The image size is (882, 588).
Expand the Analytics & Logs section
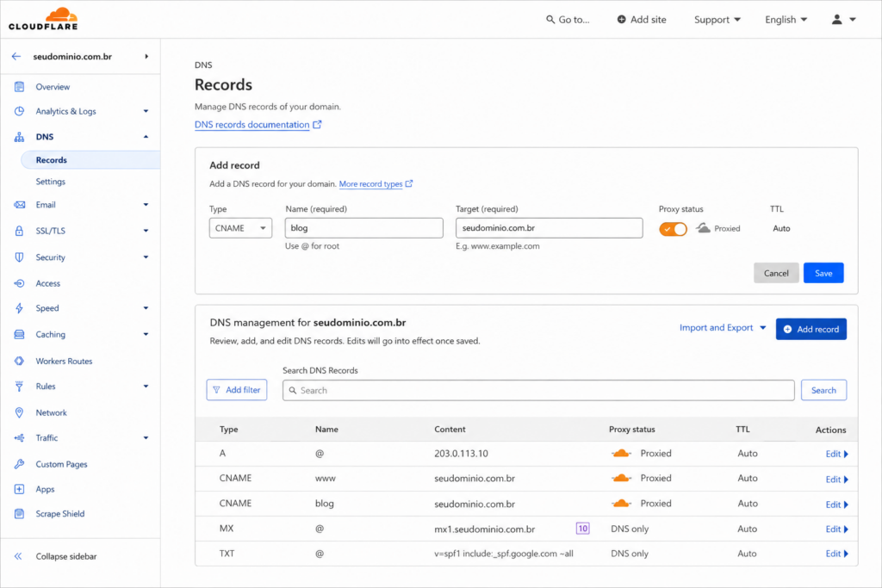[x=146, y=111]
